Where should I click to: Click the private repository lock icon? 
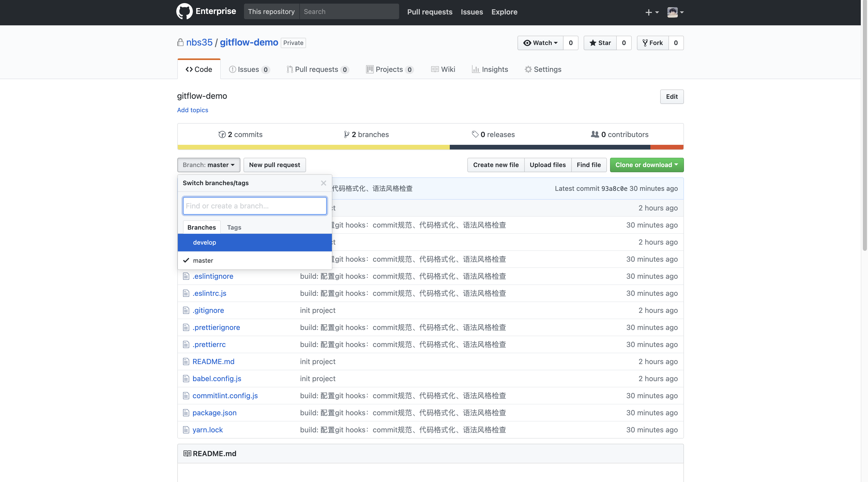[181, 42]
